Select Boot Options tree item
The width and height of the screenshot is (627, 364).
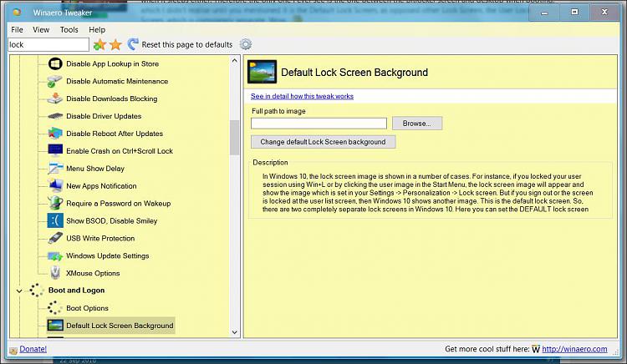(87, 308)
